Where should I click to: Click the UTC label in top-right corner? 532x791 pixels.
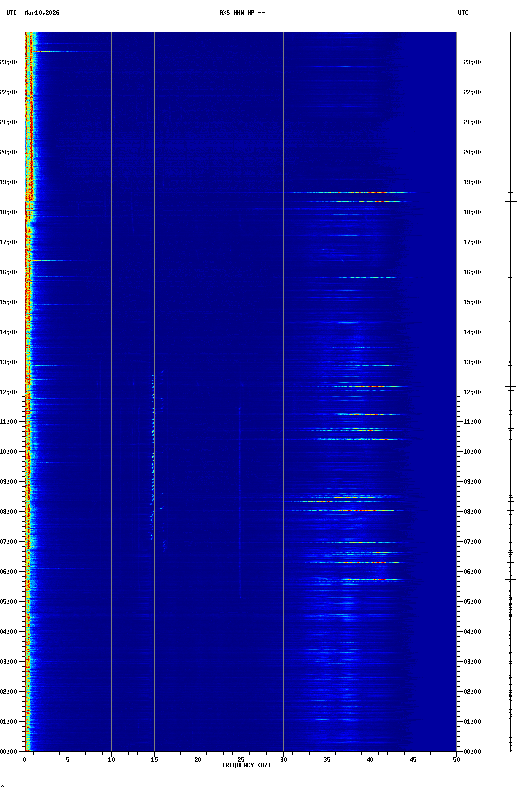(463, 13)
